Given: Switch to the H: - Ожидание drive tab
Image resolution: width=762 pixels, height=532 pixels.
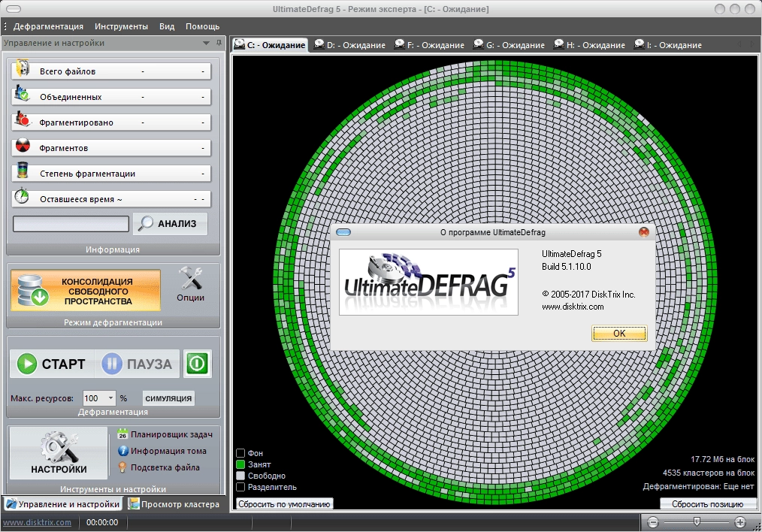Looking at the screenshot, I should (x=589, y=44).
